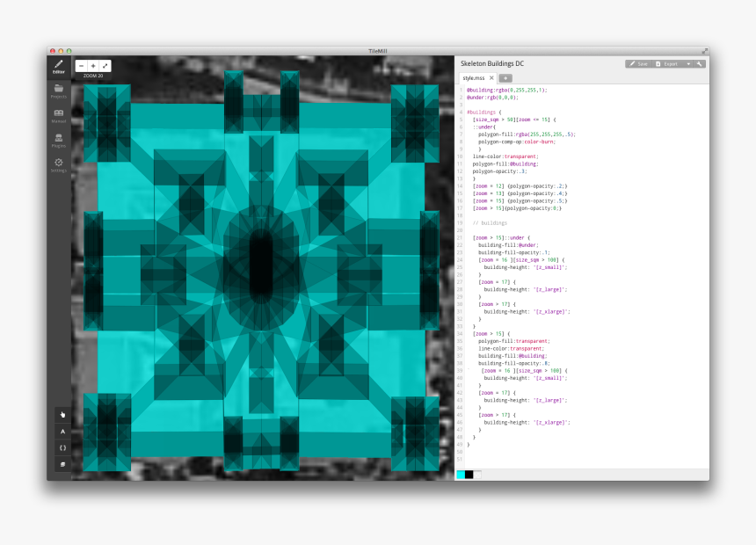Viewport: 756px width, 545px height.
Task: Open the Templates hand pointer panel
Action: 62,414
